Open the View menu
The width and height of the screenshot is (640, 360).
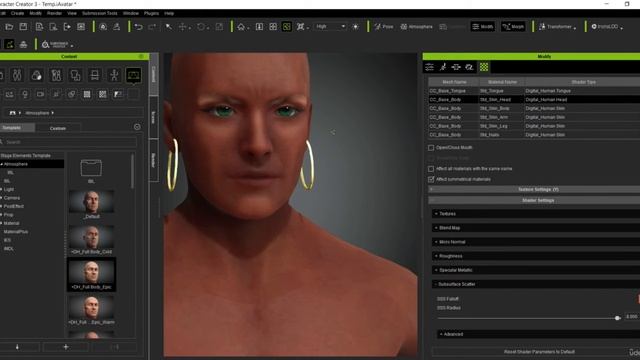tap(72, 13)
